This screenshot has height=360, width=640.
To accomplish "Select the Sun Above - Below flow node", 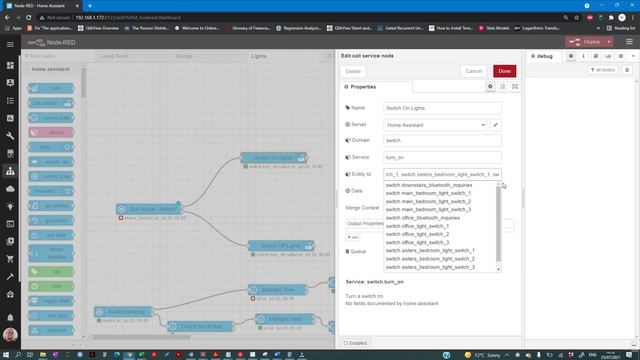I will (149, 209).
